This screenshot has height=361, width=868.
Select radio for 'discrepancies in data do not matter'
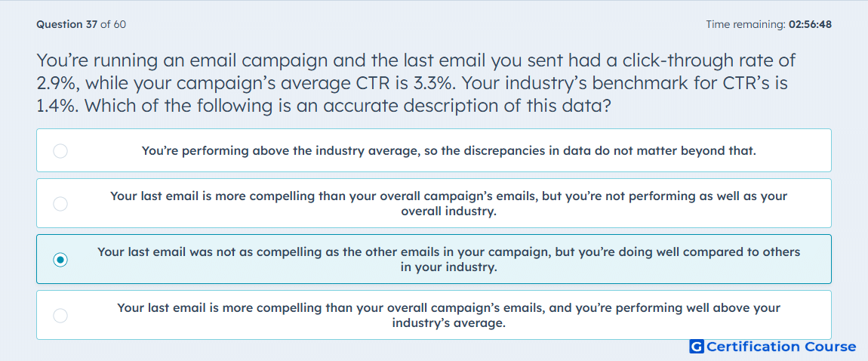(x=60, y=150)
